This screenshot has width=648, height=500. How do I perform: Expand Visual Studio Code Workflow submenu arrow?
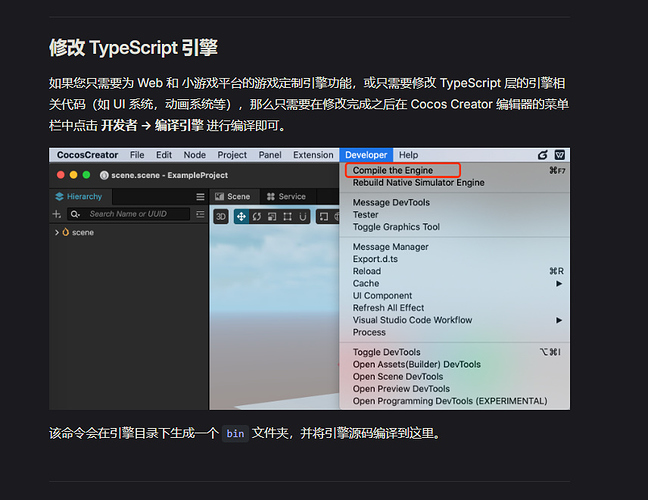point(559,320)
